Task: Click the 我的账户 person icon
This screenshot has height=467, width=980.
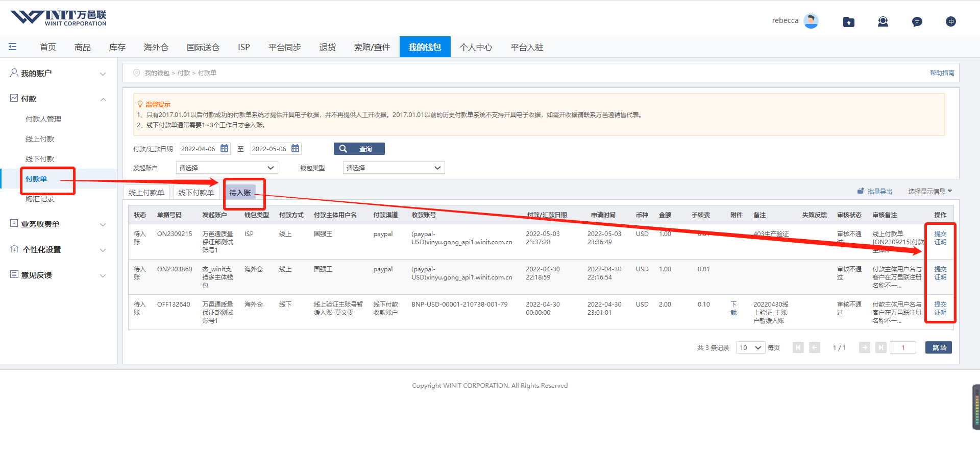Action: pyautogui.click(x=14, y=73)
